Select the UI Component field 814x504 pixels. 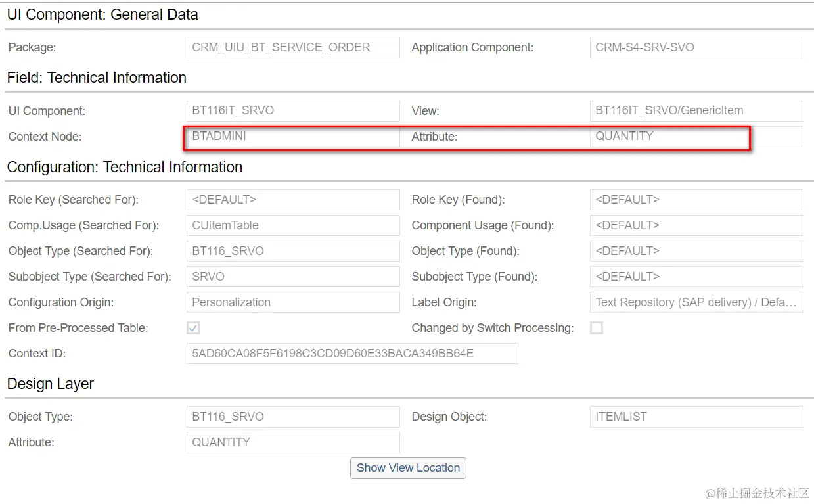click(x=293, y=111)
